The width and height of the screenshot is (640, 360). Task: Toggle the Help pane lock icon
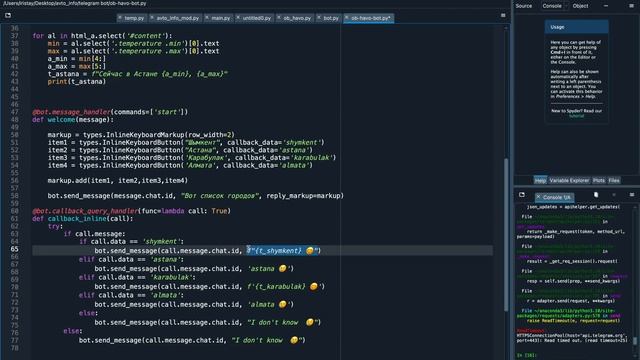tap(606, 6)
